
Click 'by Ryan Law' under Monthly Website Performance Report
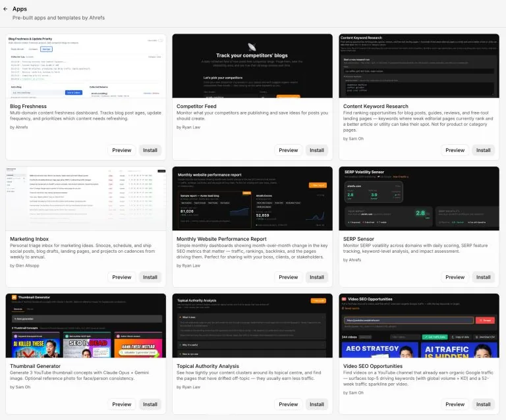188,265
